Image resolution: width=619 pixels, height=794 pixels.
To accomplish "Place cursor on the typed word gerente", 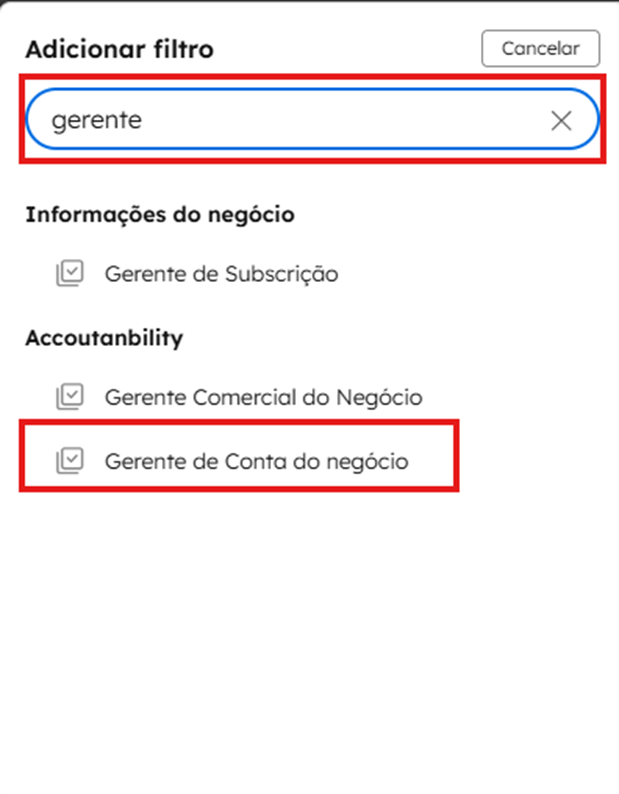I will coord(97,121).
